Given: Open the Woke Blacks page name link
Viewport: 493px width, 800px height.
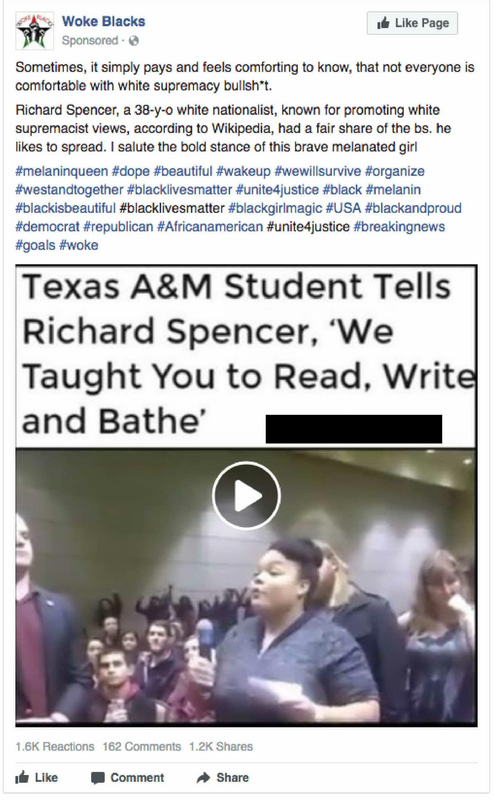Looking at the screenshot, I should pos(104,21).
